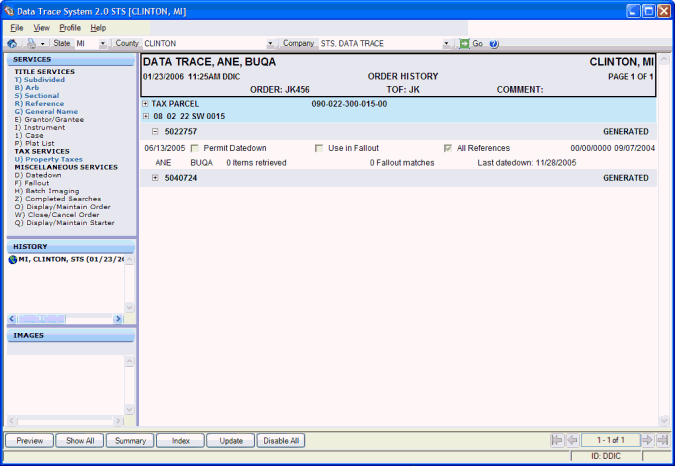Expand the 08 02 22 SW 0015 row
The height and width of the screenshot is (466, 675).
point(146,116)
